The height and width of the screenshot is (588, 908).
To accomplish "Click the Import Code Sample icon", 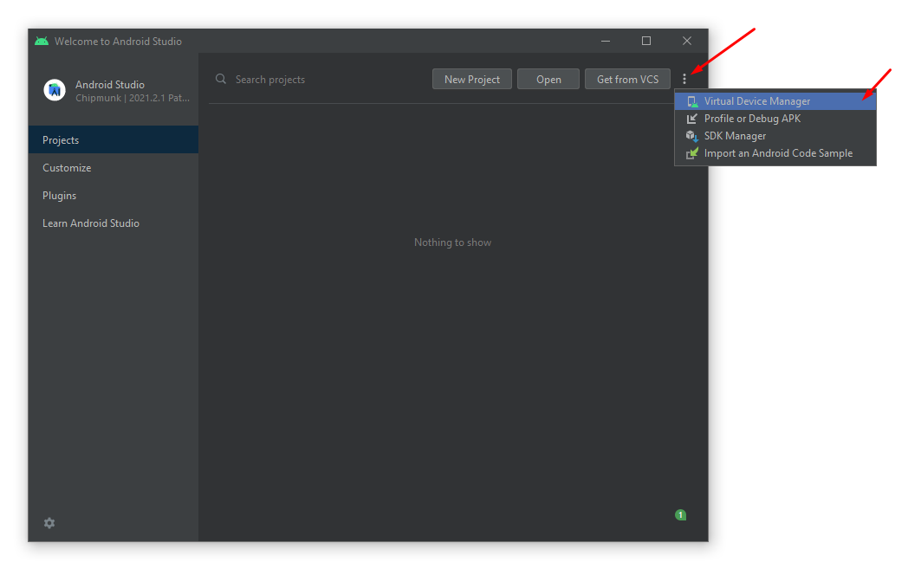I will pyautogui.click(x=692, y=153).
